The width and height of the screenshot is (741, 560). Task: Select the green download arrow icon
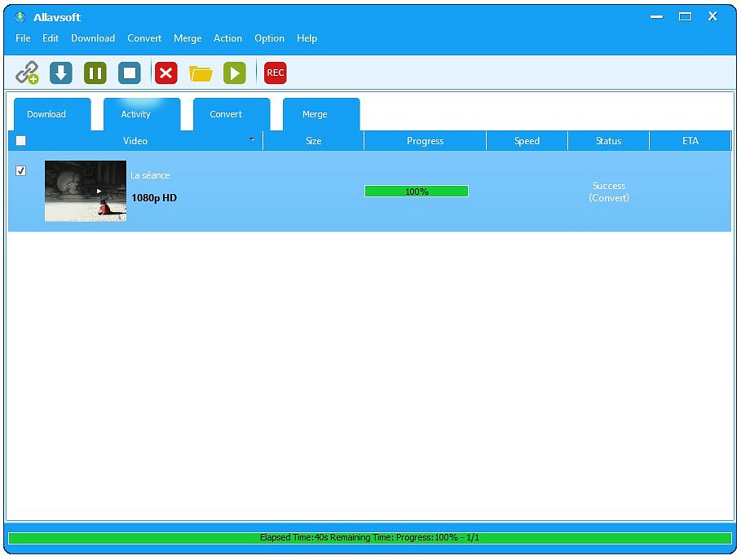coord(60,73)
